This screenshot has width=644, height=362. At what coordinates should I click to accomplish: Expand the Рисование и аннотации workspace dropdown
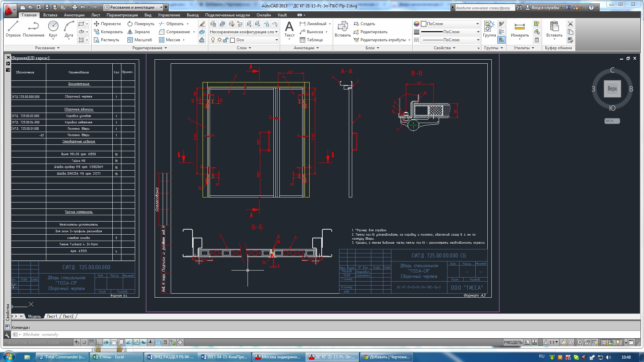point(161,7)
